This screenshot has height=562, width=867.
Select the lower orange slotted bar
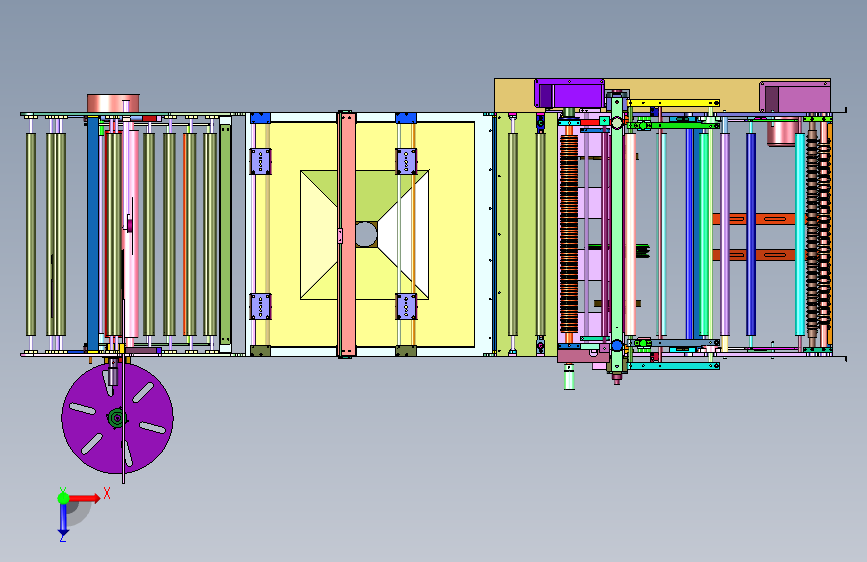(x=755, y=255)
